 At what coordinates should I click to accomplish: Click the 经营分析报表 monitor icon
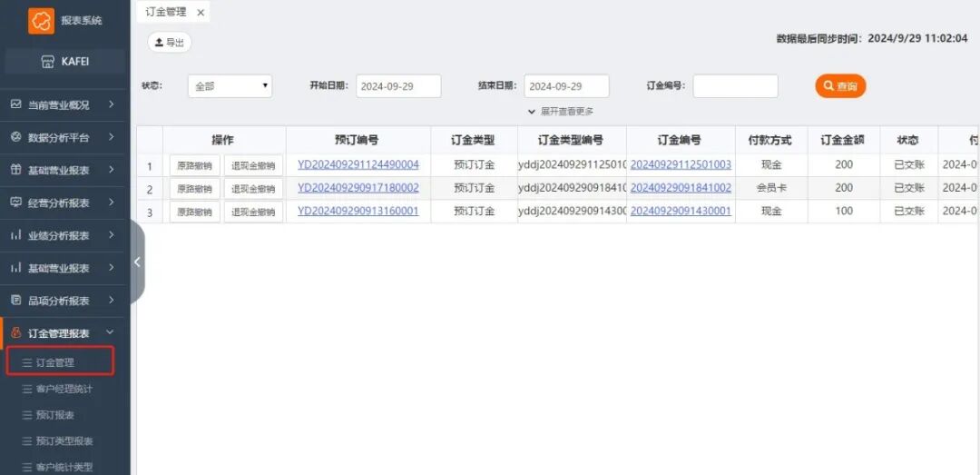click(x=16, y=203)
